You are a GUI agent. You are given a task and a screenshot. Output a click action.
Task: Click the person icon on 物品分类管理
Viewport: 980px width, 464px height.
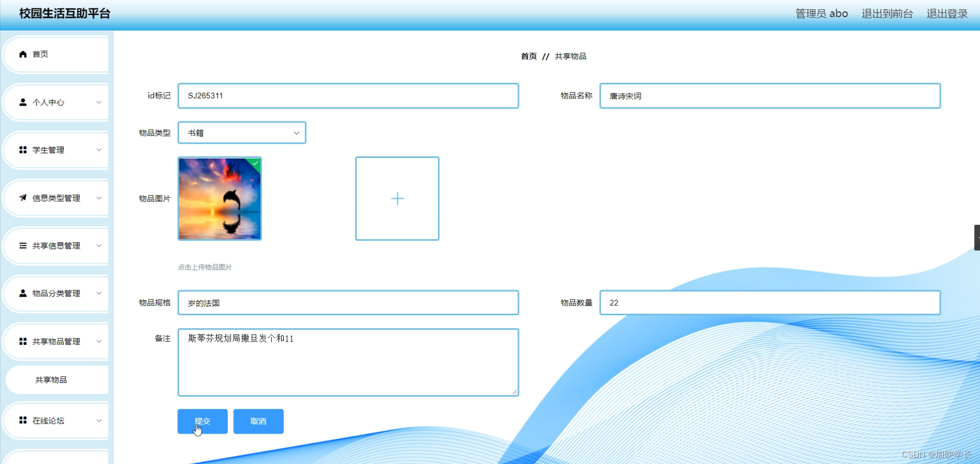22,293
